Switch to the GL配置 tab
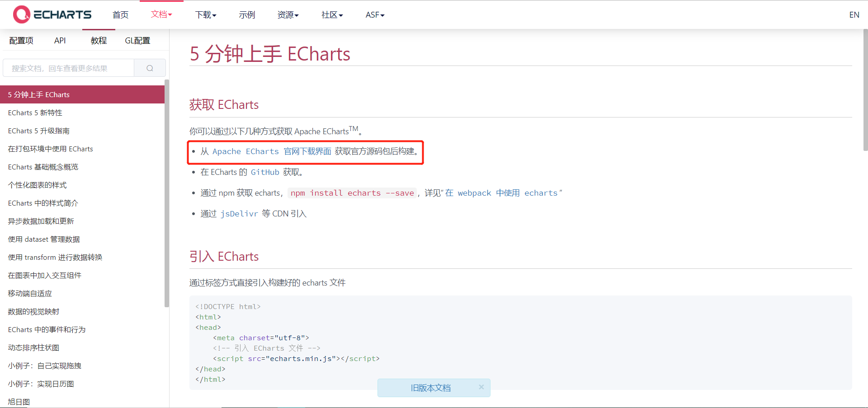 coord(137,40)
